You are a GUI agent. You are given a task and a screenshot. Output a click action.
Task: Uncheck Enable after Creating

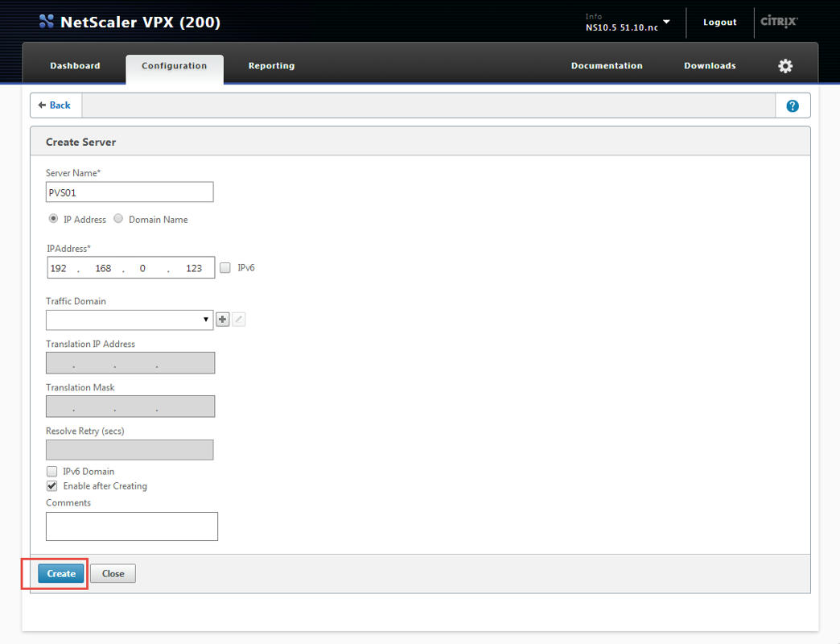coord(52,486)
